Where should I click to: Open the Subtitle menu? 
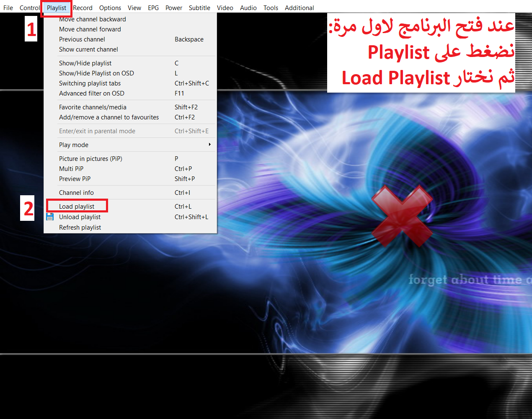tap(199, 8)
